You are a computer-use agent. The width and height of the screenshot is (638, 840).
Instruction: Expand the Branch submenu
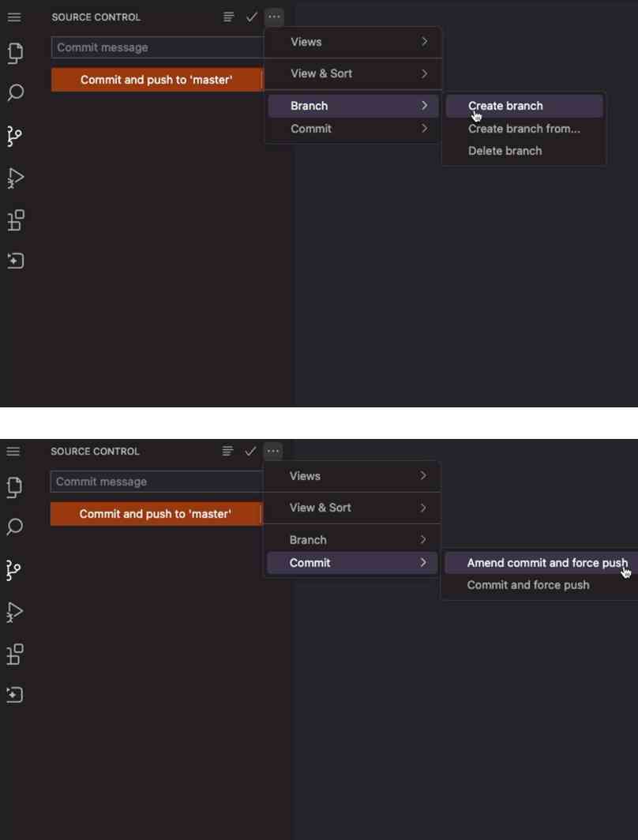coord(352,105)
